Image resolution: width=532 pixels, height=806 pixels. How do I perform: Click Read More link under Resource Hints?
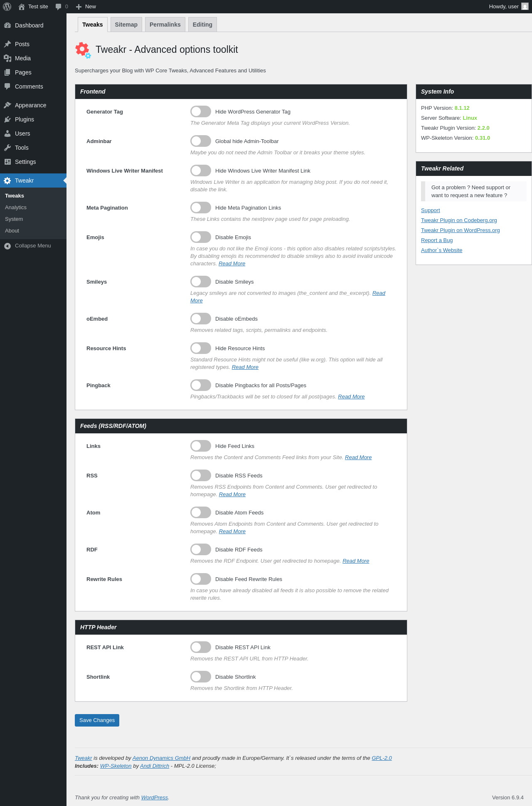[245, 367]
